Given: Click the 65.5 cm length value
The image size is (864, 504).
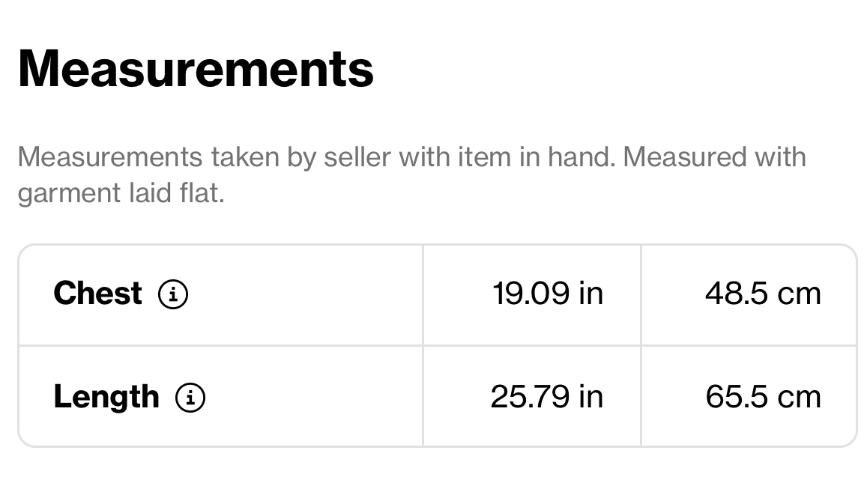Looking at the screenshot, I should [x=763, y=397].
